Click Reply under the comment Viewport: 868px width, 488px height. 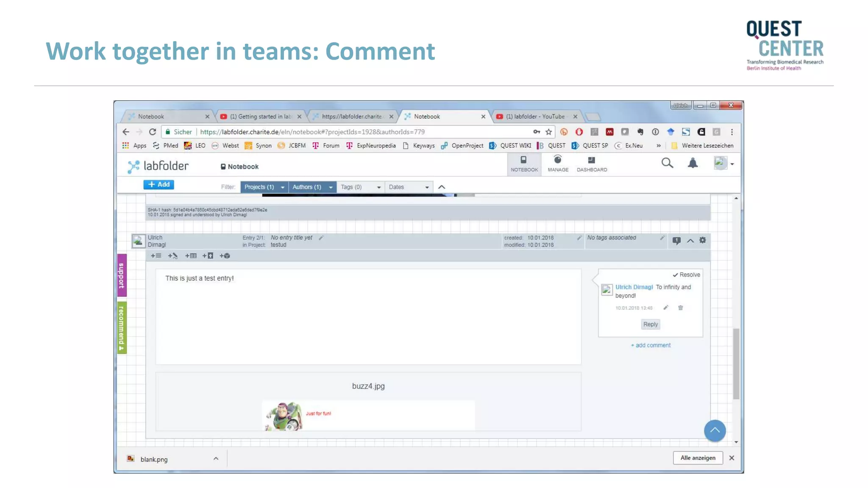pos(651,324)
